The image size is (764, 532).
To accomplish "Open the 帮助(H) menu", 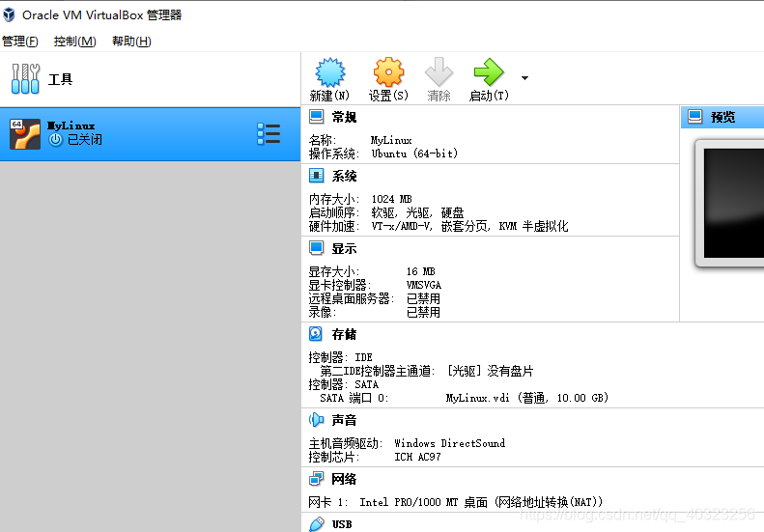I will (x=131, y=42).
